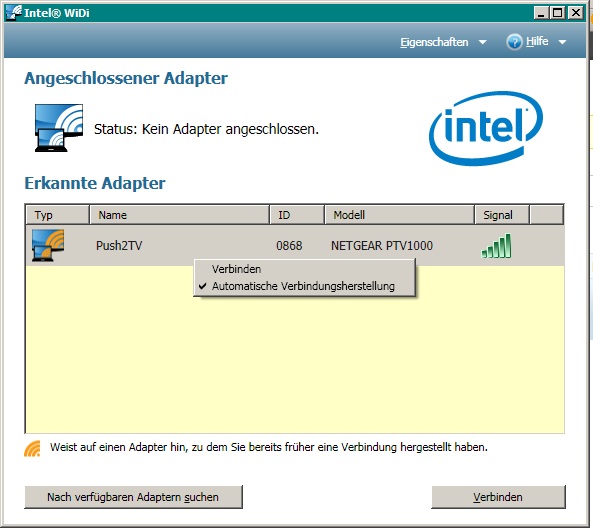Click the connected adapter status icon
This screenshot has width=593, height=532.
click(x=59, y=128)
